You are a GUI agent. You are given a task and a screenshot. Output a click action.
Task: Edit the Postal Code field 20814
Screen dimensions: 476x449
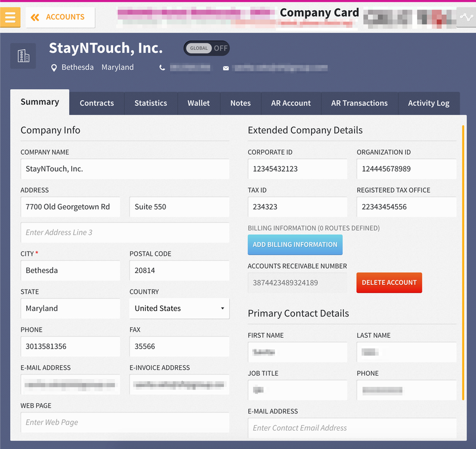pos(180,271)
